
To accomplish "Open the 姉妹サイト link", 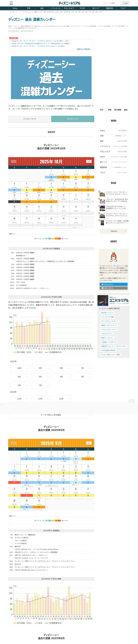I will click(113, 297).
